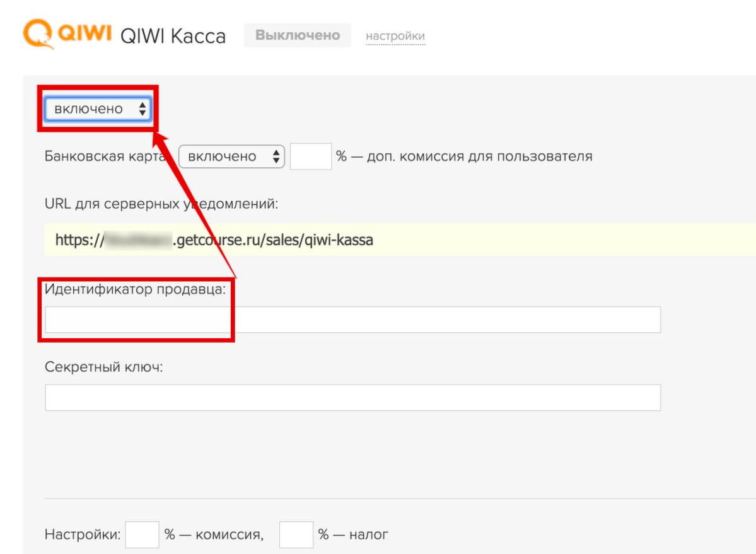Select the getcourse.ru qiwi-kassa notification URL

[214, 240]
